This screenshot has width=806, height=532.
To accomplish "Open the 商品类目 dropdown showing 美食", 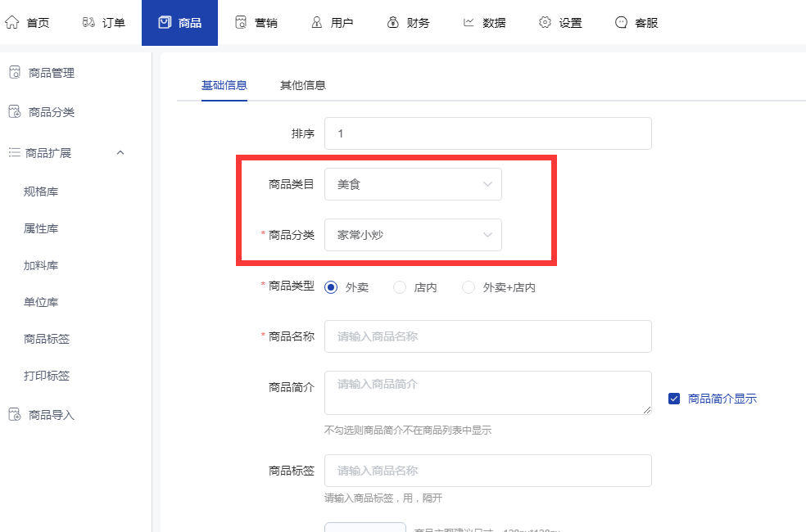I will [413, 184].
